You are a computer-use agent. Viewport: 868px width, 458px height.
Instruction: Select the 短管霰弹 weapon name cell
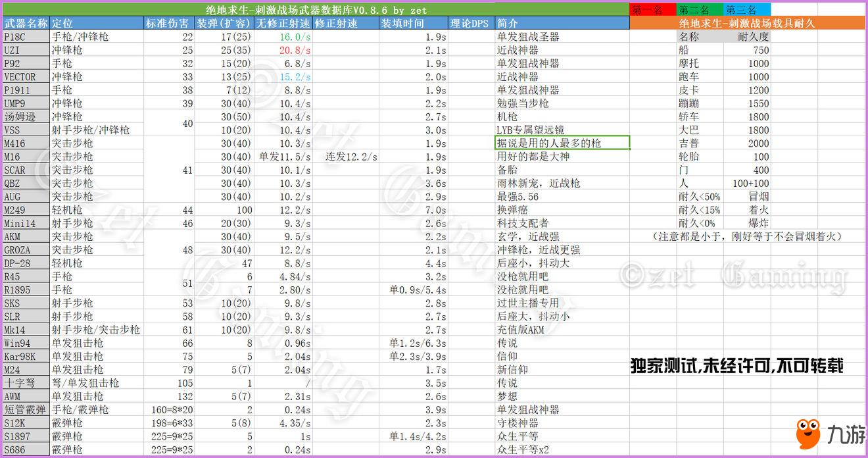[26, 409]
